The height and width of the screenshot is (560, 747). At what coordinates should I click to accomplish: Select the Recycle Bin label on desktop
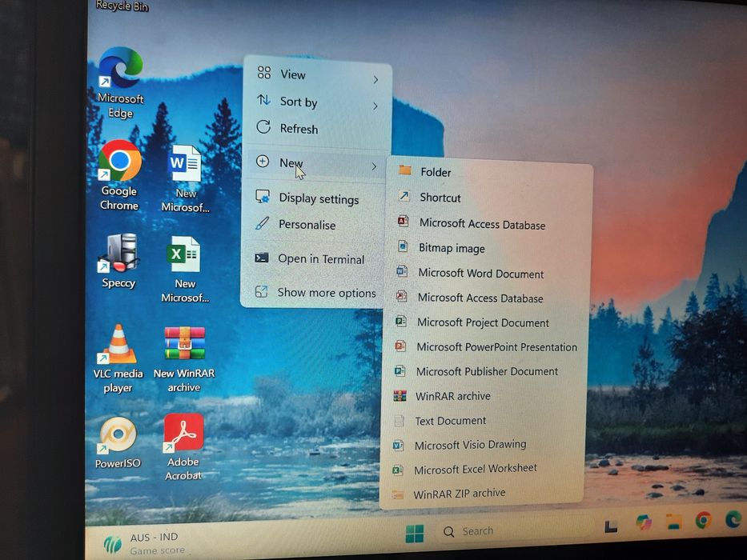[x=122, y=6]
